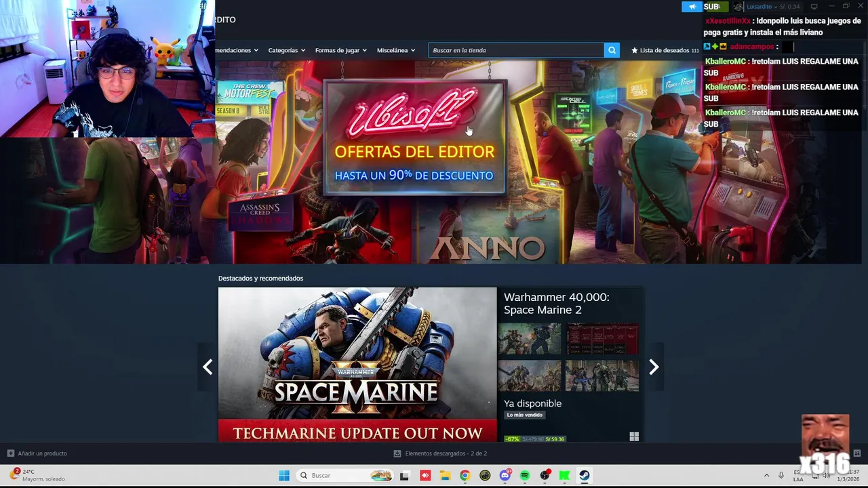Click the Windows platform icon on Space Marine 2
868x488 pixels.
point(634,437)
